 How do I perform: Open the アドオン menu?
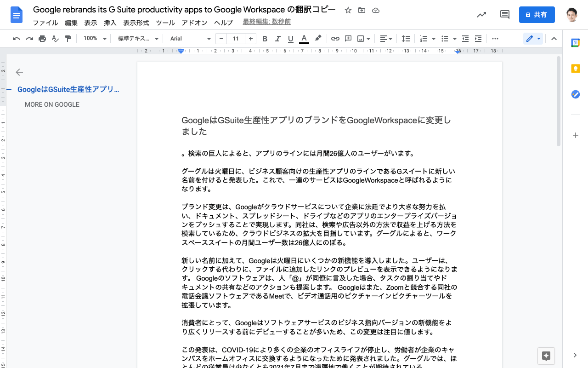click(x=194, y=23)
